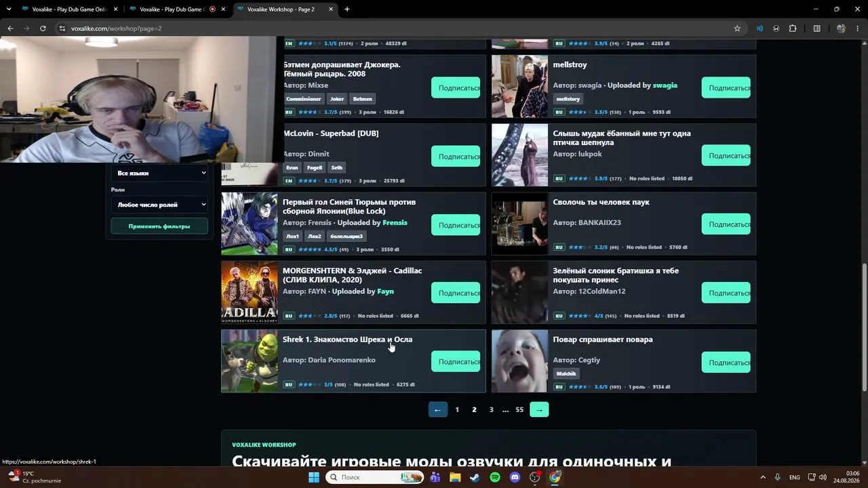The image size is (868, 488).
Task: Switch to first Voxalike Play Dub Game tab
Action: [x=64, y=9]
